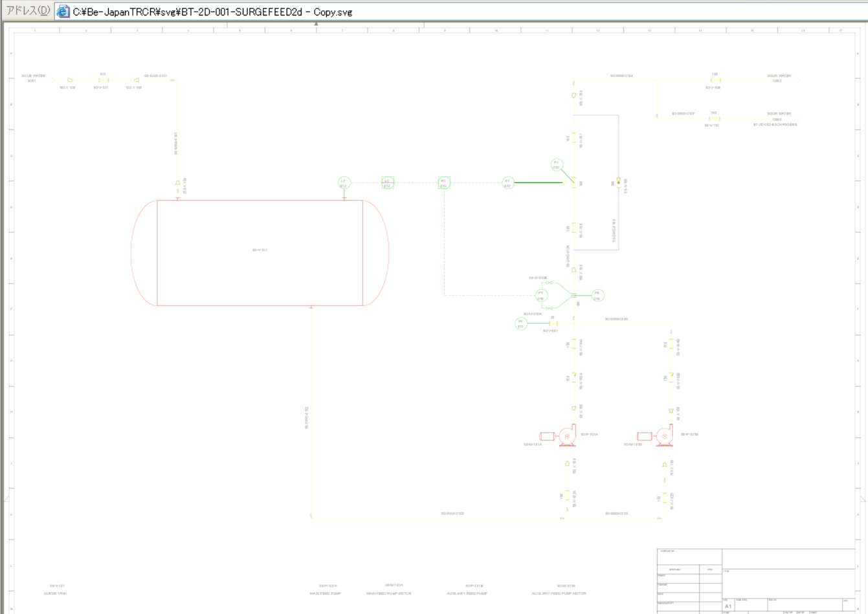Select the FV 010 control valve bubble
The height and width of the screenshot is (614, 868).
557,165
